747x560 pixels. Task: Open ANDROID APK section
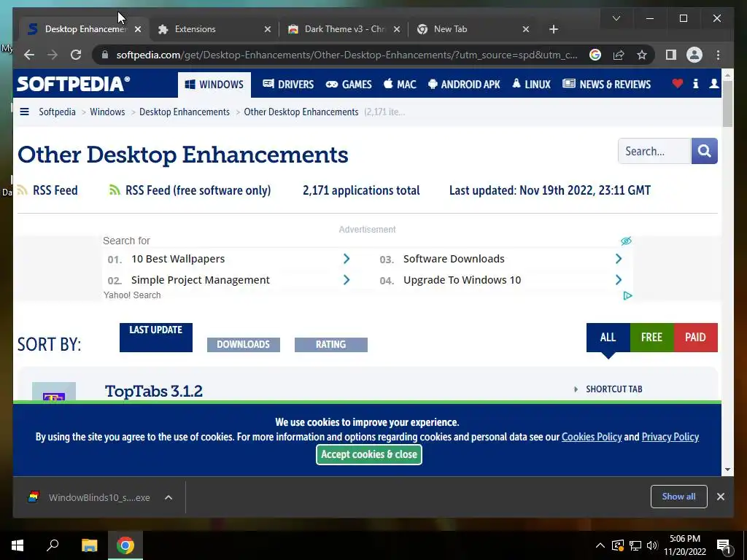[465, 85]
